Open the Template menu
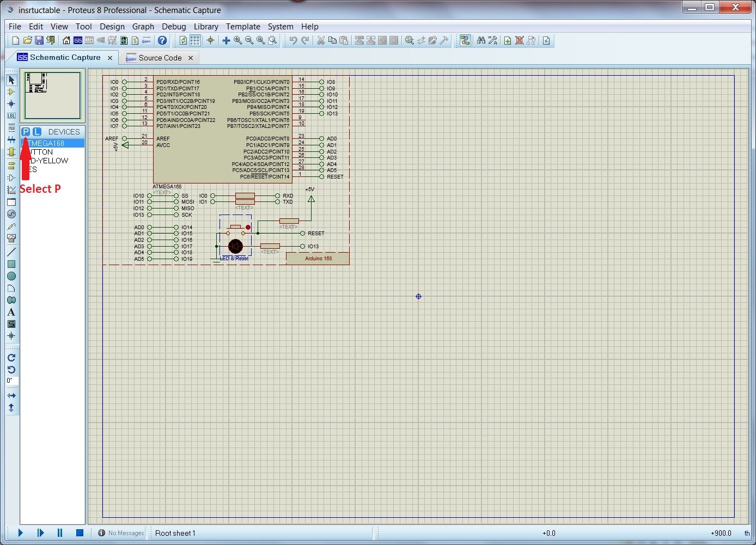 243,26
